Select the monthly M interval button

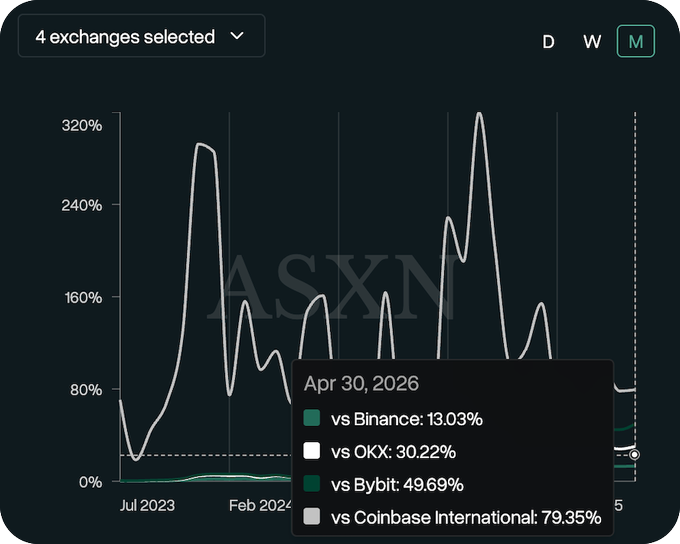point(636,42)
